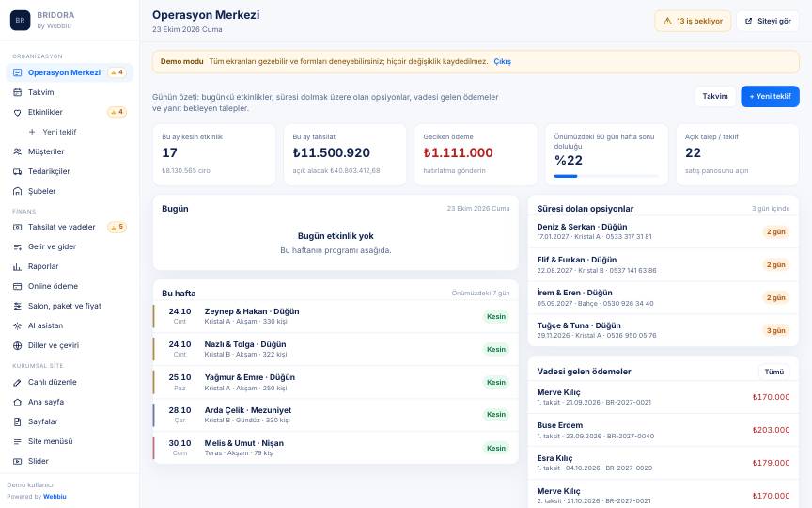Click the Tedarikçiler truck icon

18,171
